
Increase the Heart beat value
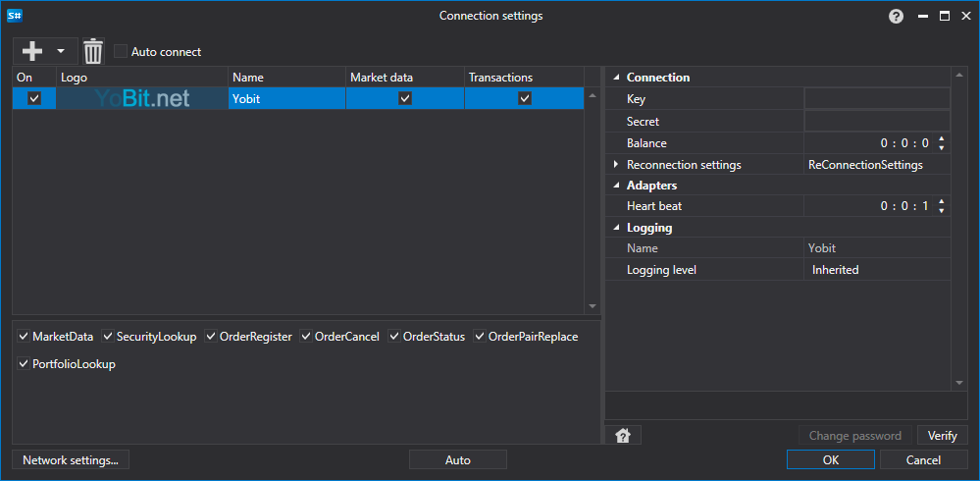[x=941, y=201]
